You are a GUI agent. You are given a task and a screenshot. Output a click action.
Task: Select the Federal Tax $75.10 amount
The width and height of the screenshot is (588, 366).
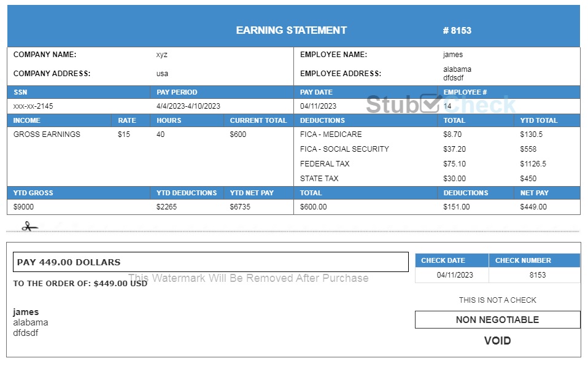click(454, 164)
